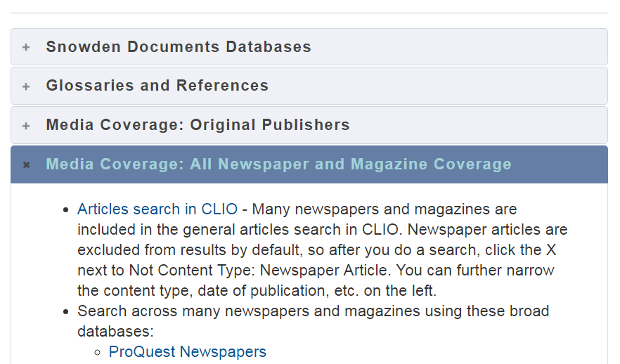Viewport: 620px width, 364px height.
Task: Expand Media Coverage: Original Publishers plus icon
Action: [x=26, y=126]
